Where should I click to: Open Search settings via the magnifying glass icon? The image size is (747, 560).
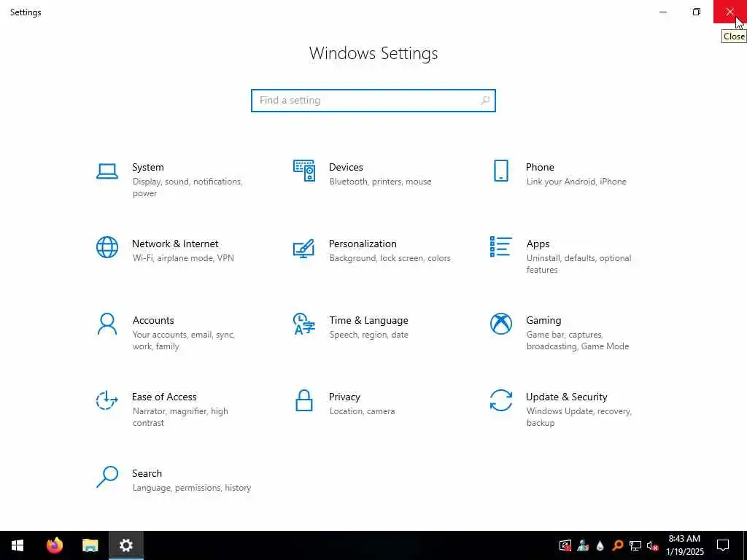[107, 477]
